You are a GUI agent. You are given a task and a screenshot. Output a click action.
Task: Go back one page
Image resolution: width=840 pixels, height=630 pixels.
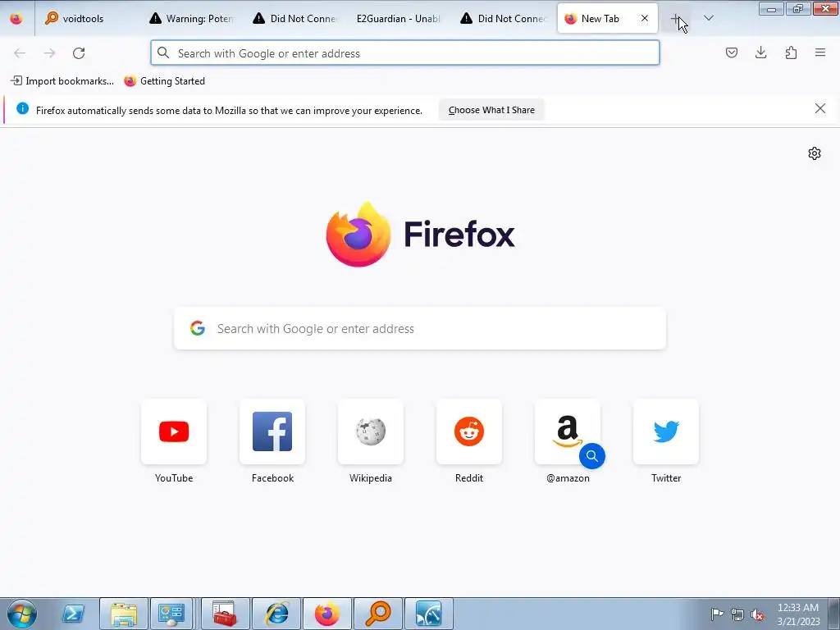tap(20, 53)
